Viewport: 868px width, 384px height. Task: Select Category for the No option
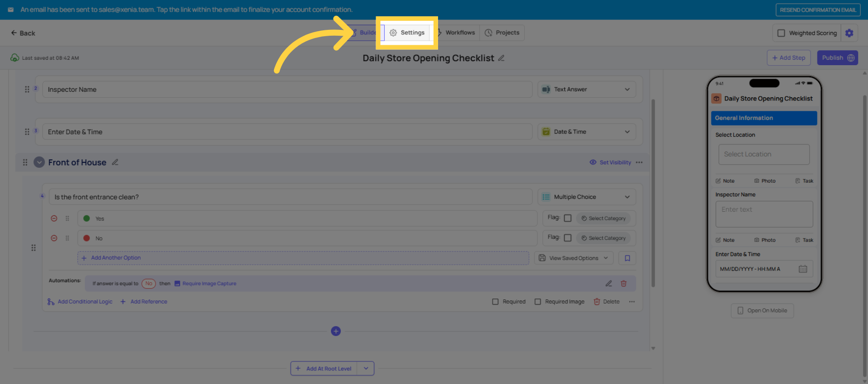point(604,238)
